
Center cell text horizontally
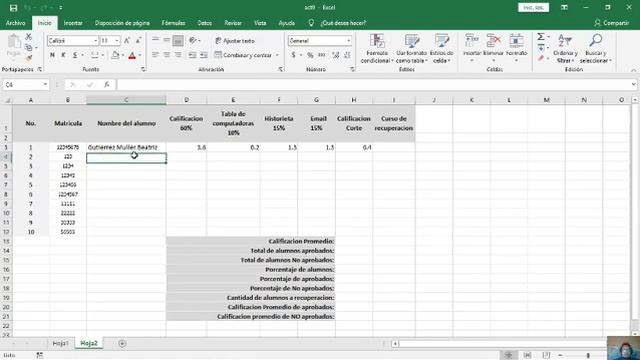(x=167, y=55)
